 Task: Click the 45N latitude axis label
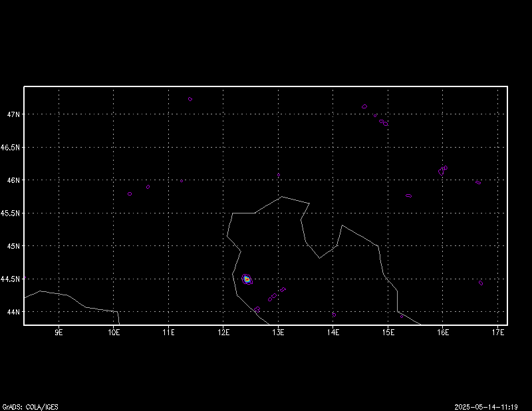pyautogui.click(x=13, y=246)
